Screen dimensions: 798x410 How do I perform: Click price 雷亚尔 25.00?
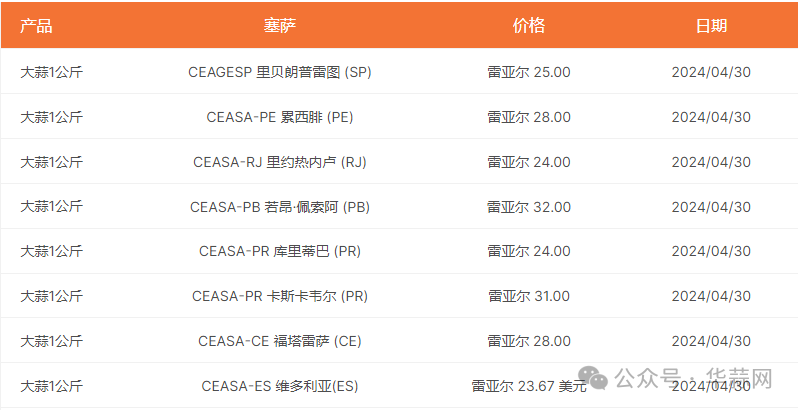click(529, 72)
